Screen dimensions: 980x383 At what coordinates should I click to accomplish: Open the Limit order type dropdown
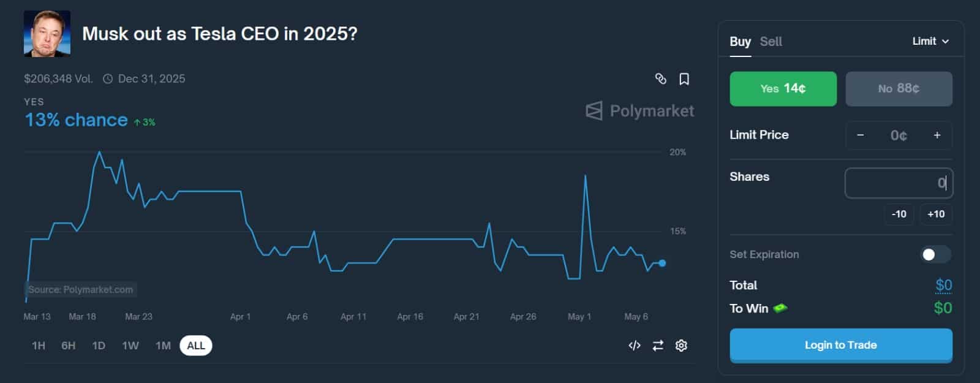(930, 41)
